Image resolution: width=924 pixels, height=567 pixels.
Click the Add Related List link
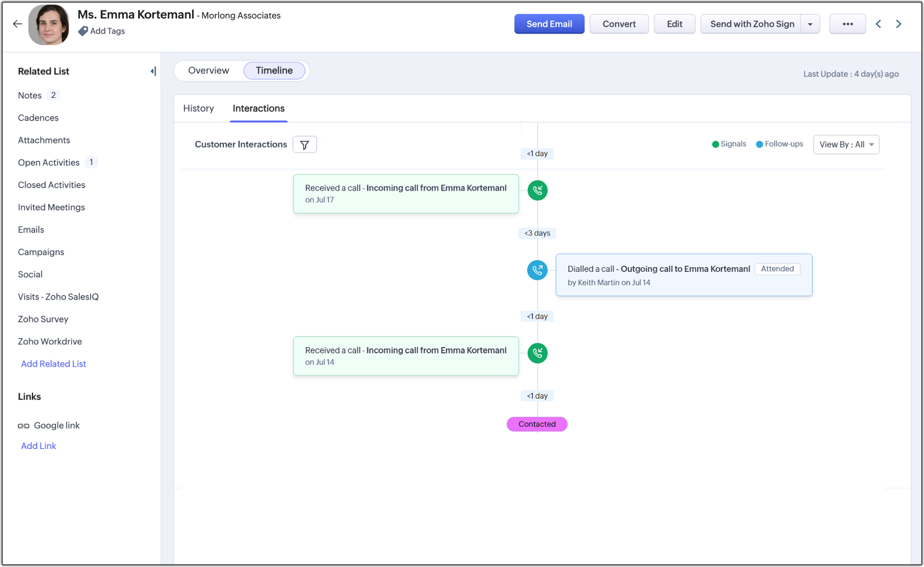pos(53,364)
